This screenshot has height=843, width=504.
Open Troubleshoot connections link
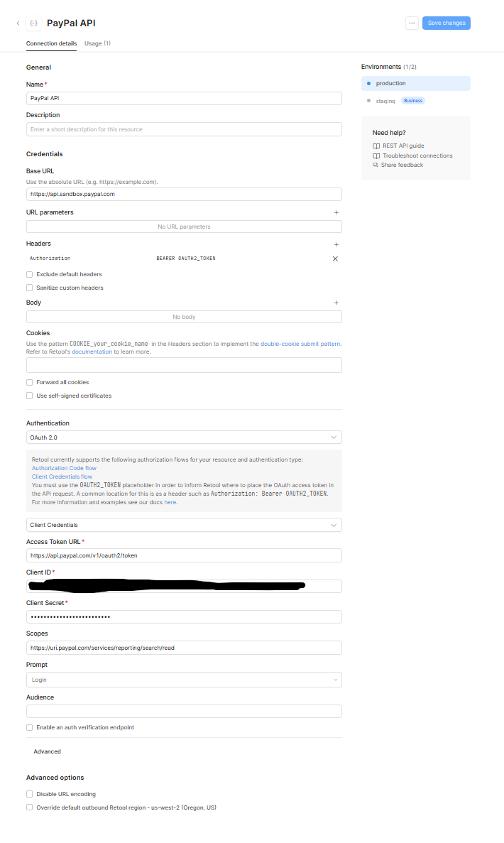point(417,156)
